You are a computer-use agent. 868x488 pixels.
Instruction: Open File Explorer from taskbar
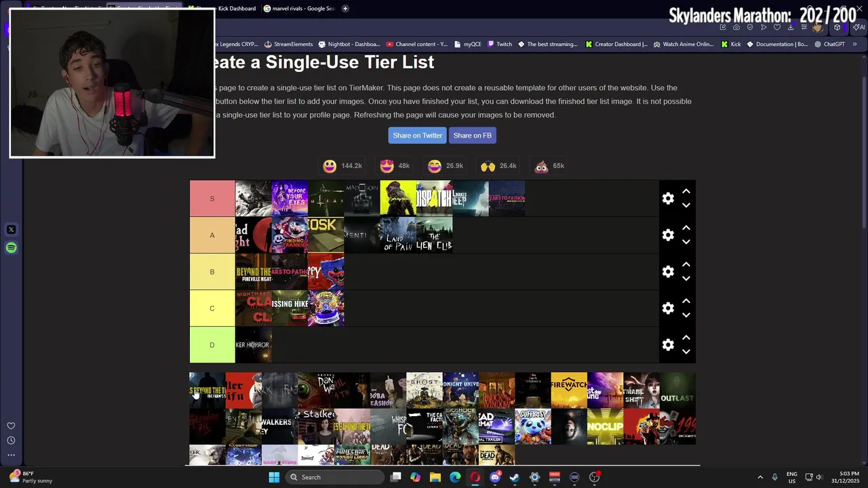click(x=435, y=477)
